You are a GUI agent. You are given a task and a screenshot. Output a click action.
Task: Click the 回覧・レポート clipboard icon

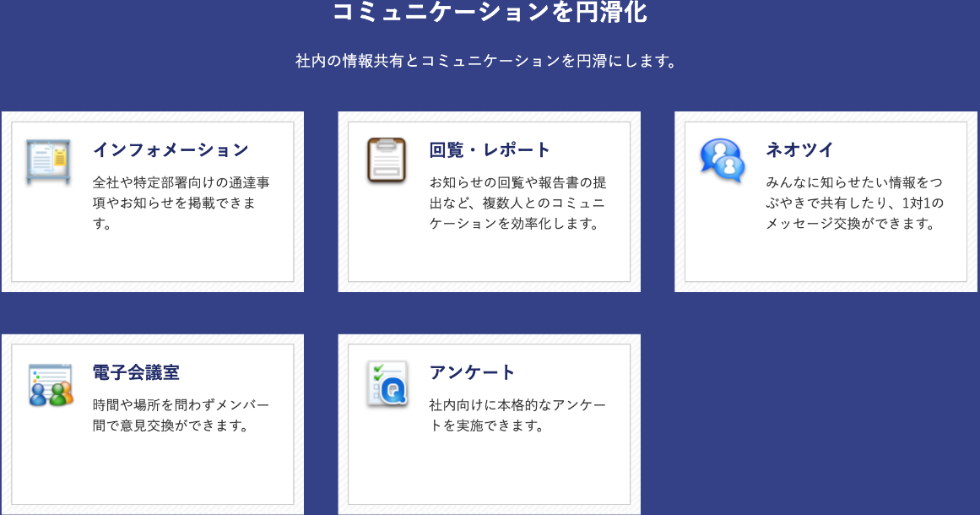[x=387, y=160]
